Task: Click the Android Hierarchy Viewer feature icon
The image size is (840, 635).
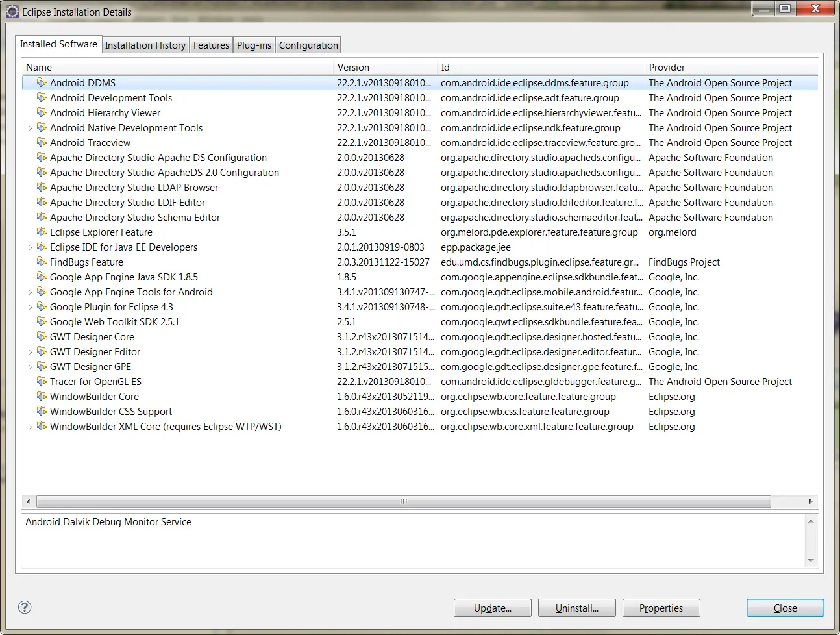Action: pos(42,112)
